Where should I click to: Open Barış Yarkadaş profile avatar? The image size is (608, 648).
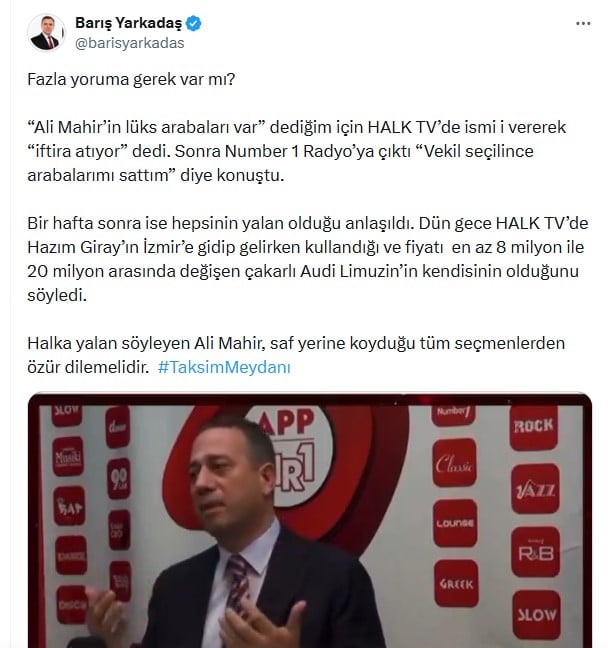[46, 33]
